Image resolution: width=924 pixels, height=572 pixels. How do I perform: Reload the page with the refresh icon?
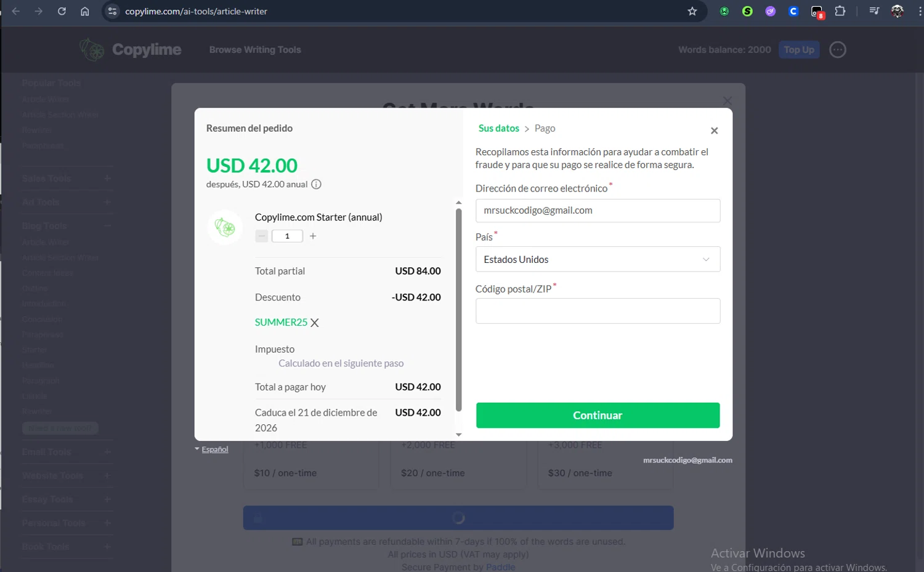click(62, 11)
